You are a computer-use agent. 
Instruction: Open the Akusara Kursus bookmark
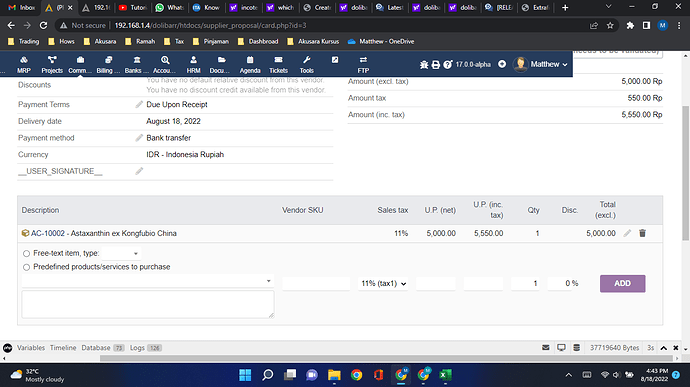coord(313,41)
